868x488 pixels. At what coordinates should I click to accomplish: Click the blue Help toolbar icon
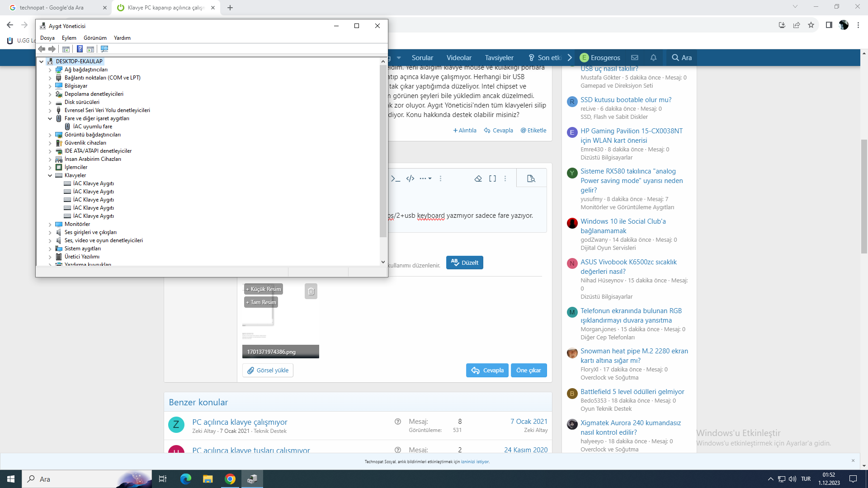80,49
